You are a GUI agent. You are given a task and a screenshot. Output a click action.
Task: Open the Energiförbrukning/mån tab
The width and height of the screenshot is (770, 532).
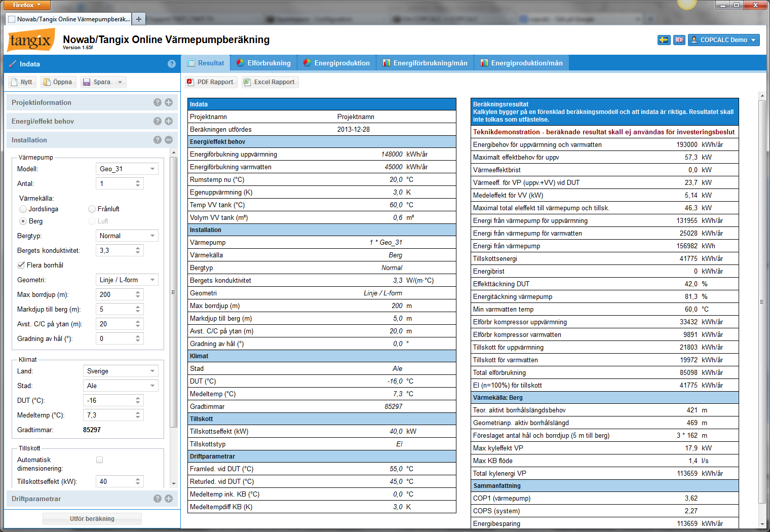426,63
